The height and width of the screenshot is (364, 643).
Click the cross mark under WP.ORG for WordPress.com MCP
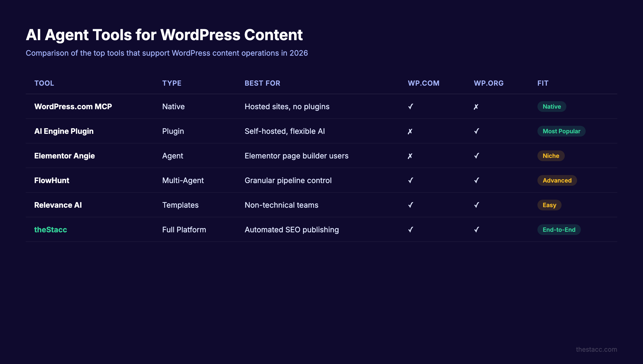476,107
